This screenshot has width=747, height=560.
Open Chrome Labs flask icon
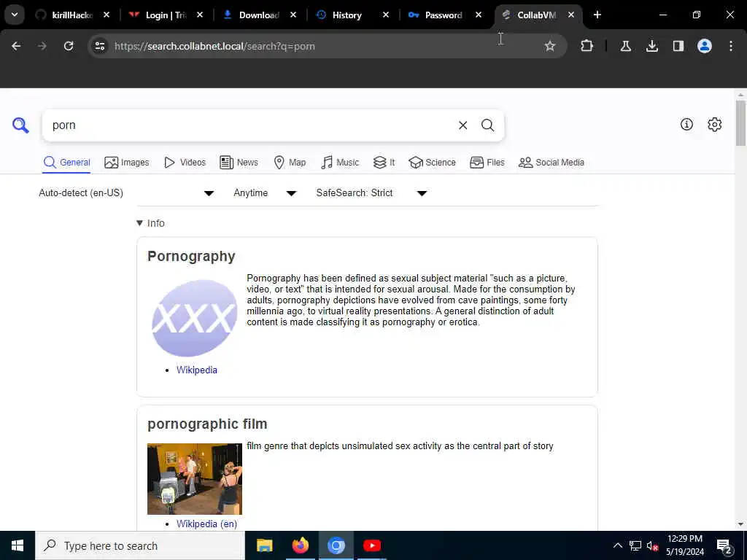tap(625, 46)
